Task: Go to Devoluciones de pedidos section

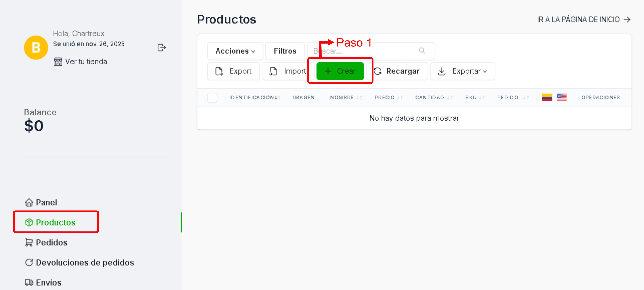Action: coord(85,262)
